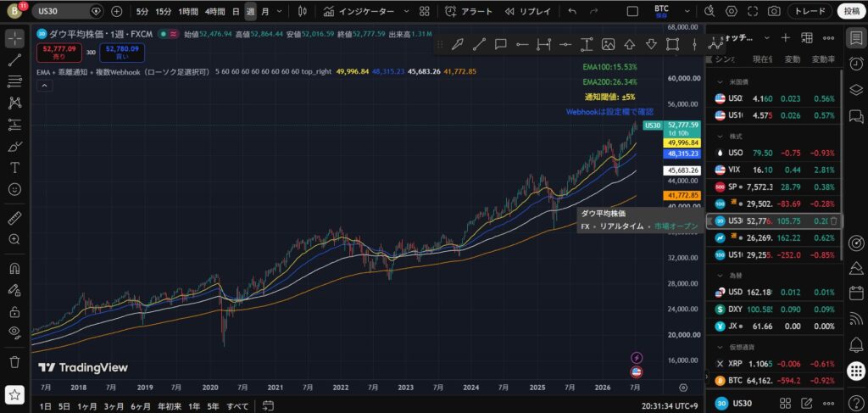The width and height of the screenshot is (868, 413).
Task: Toggle the lock all drawings icon
Action: click(x=15, y=311)
